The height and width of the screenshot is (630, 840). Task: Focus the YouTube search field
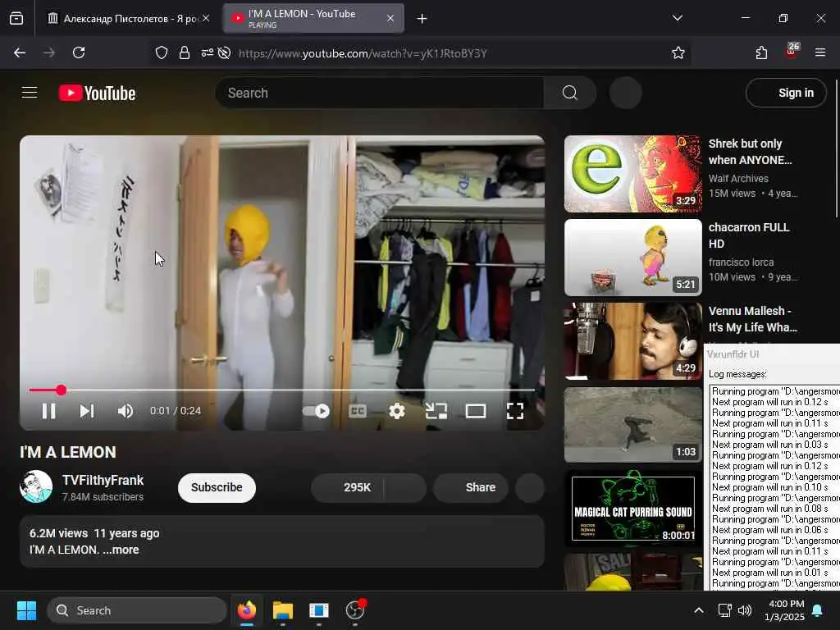coord(379,93)
